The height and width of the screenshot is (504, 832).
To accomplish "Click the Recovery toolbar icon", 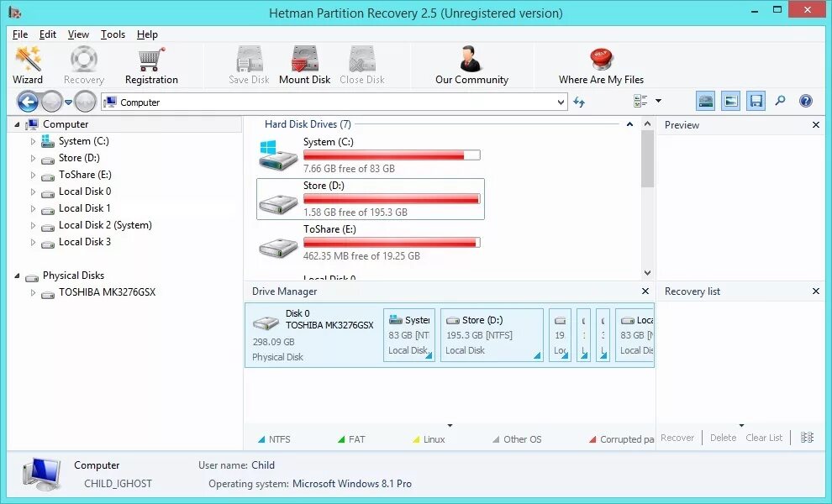I will [x=84, y=66].
